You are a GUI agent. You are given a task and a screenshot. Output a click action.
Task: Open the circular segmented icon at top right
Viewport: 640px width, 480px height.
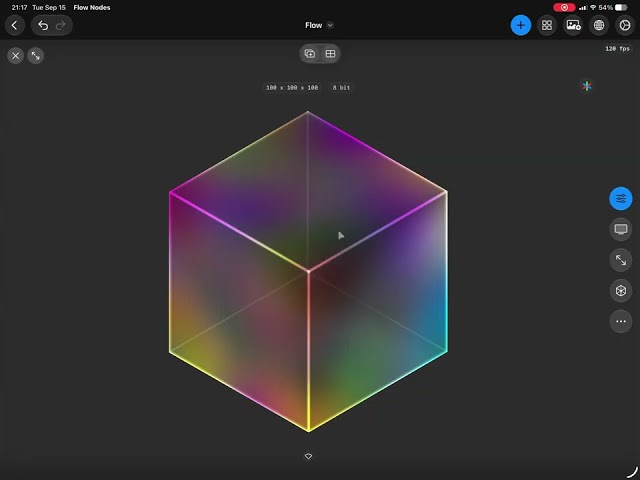pos(624,25)
